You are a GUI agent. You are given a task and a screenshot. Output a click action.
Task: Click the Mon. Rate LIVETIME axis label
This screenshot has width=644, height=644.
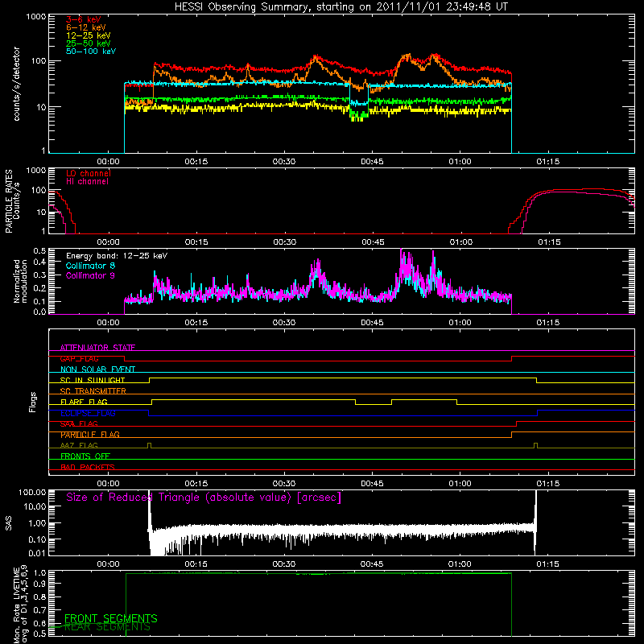click(x=20, y=605)
